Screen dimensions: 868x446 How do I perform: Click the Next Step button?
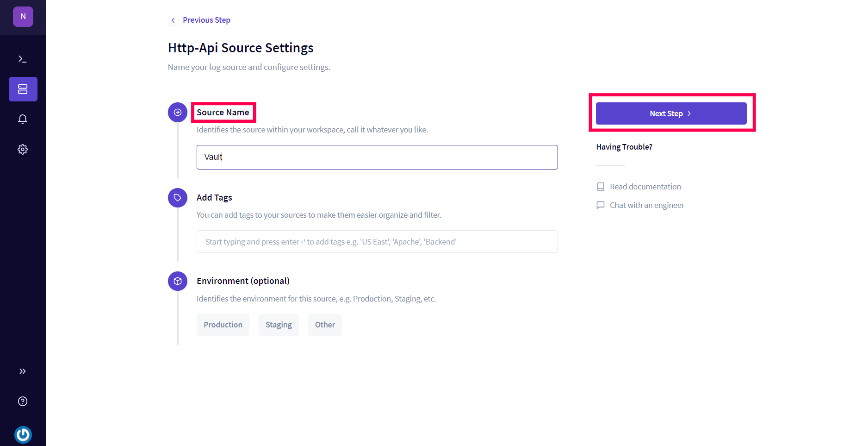[671, 113]
